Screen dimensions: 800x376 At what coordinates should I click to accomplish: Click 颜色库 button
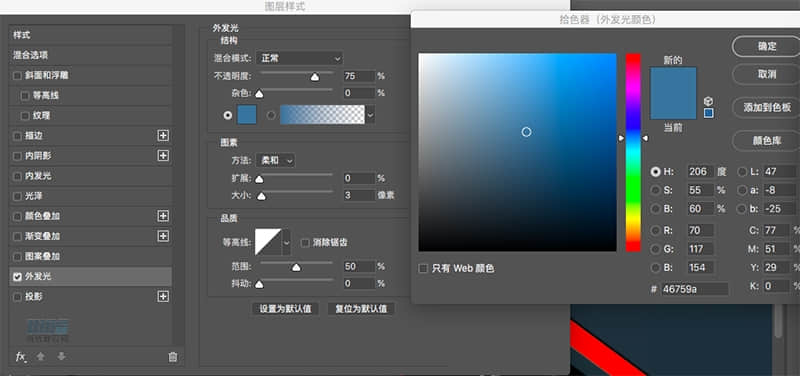(767, 141)
